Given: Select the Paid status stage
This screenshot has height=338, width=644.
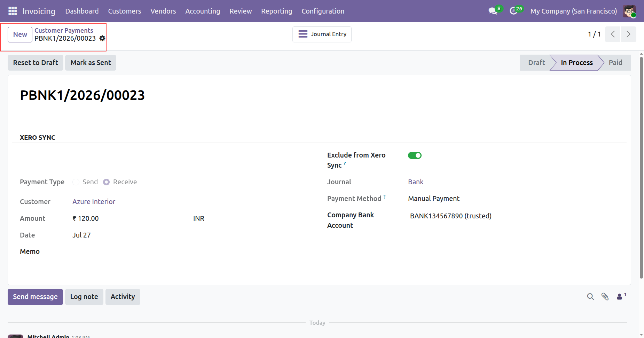Looking at the screenshot, I should click(615, 63).
